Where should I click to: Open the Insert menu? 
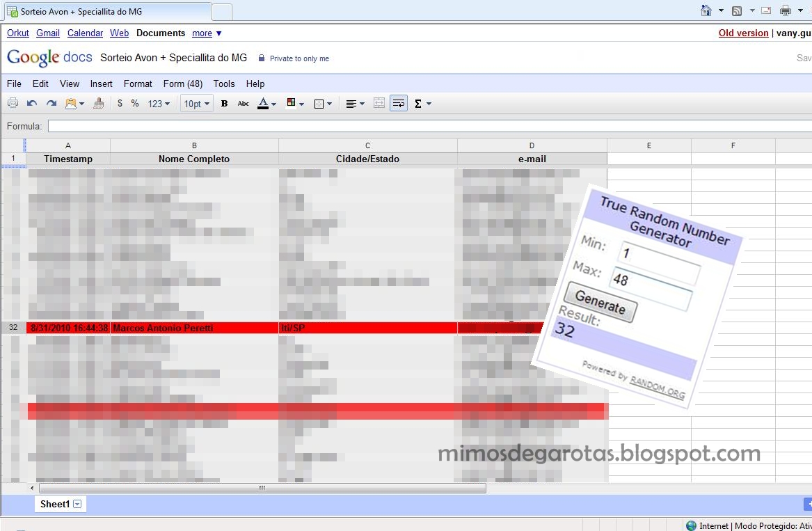pyautogui.click(x=101, y=84)
